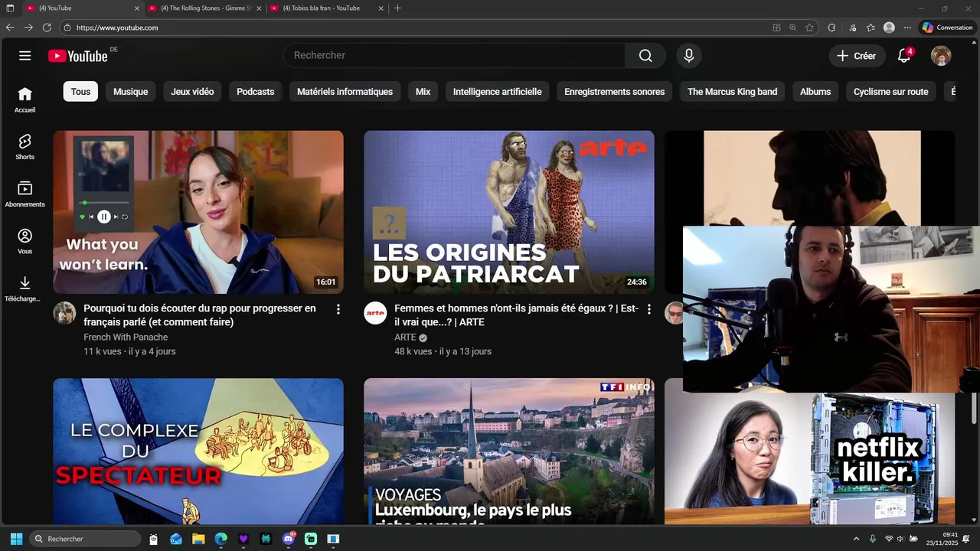Image resolution: width=980 pixels, height=551 pixels.
Task: Select the Jeux vidéo filter chip
Action: click(x=192, y=92)
